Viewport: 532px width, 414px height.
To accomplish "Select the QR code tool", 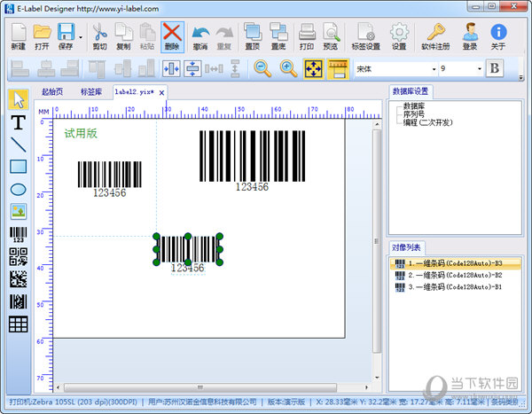I will (x=19, y=256).
